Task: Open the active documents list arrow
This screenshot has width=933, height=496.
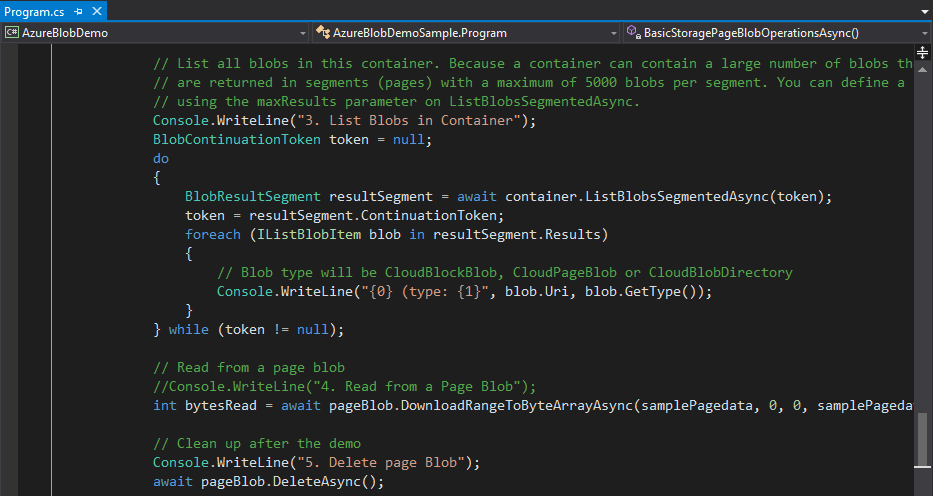Action: (x=923, y=11)
